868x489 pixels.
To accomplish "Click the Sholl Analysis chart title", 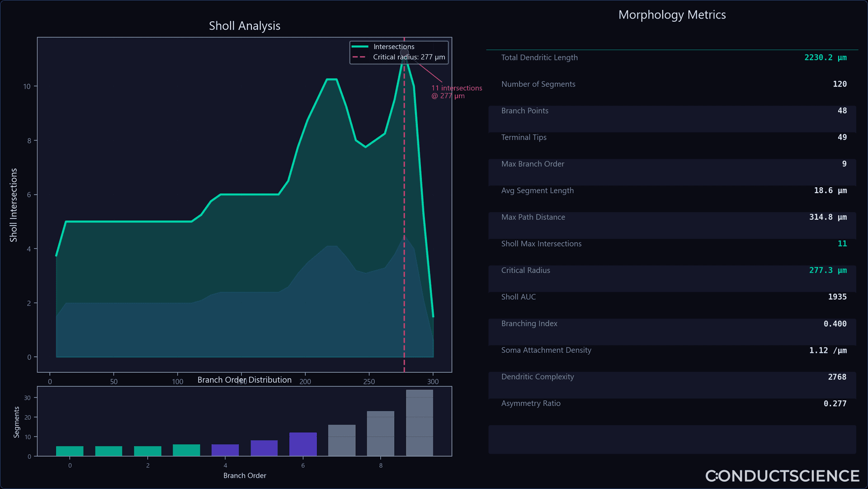I will click(x=245, y=26).
